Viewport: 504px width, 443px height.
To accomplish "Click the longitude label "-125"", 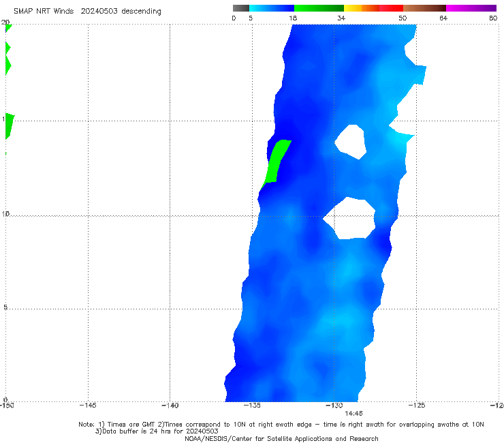I will [x=417, y=406].
